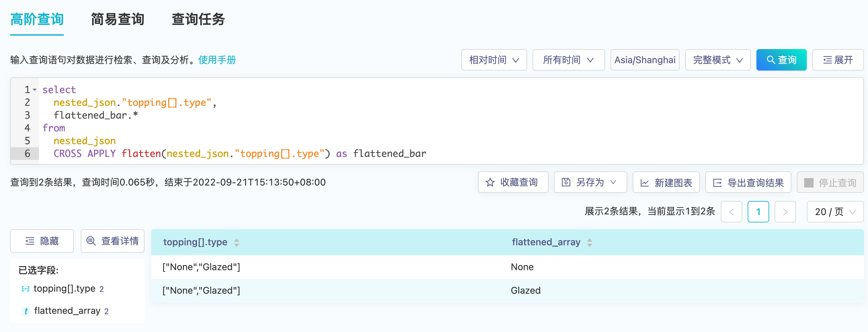Open the 查询任务 tab
The height and width of the screenshot is (332, 868).
point(198,19)
